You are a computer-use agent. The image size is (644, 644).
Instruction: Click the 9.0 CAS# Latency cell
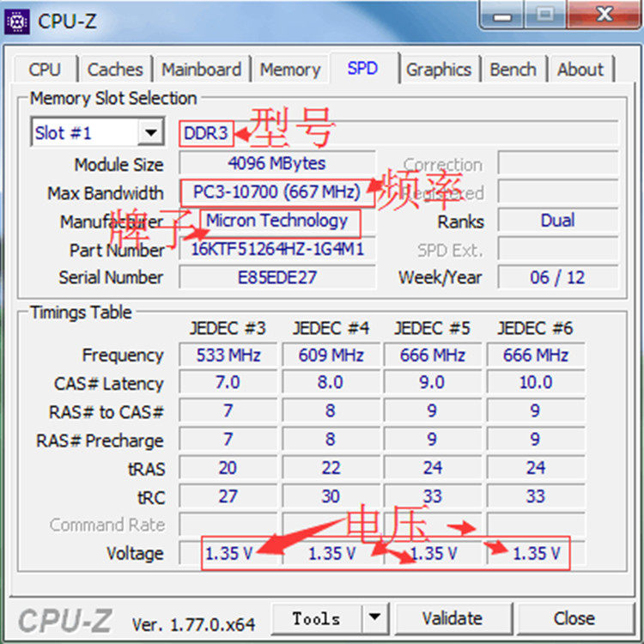pyautogui.click(x=432, y=383)
